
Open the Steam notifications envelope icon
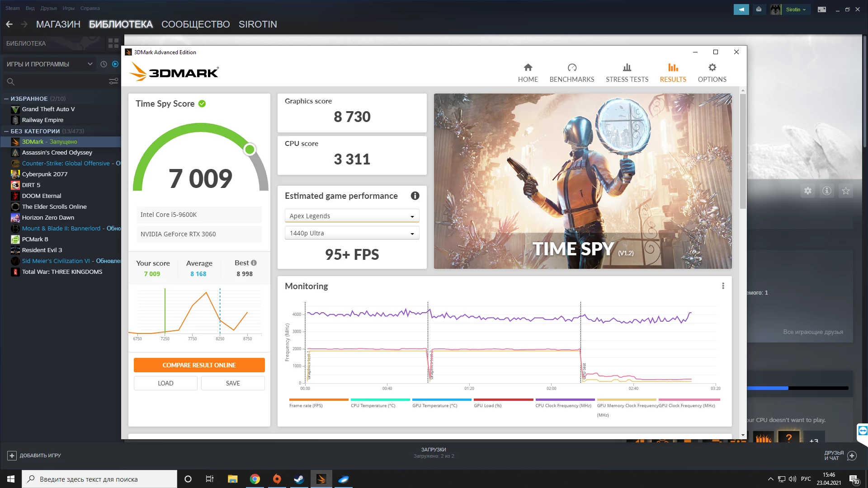pos(759,9)
